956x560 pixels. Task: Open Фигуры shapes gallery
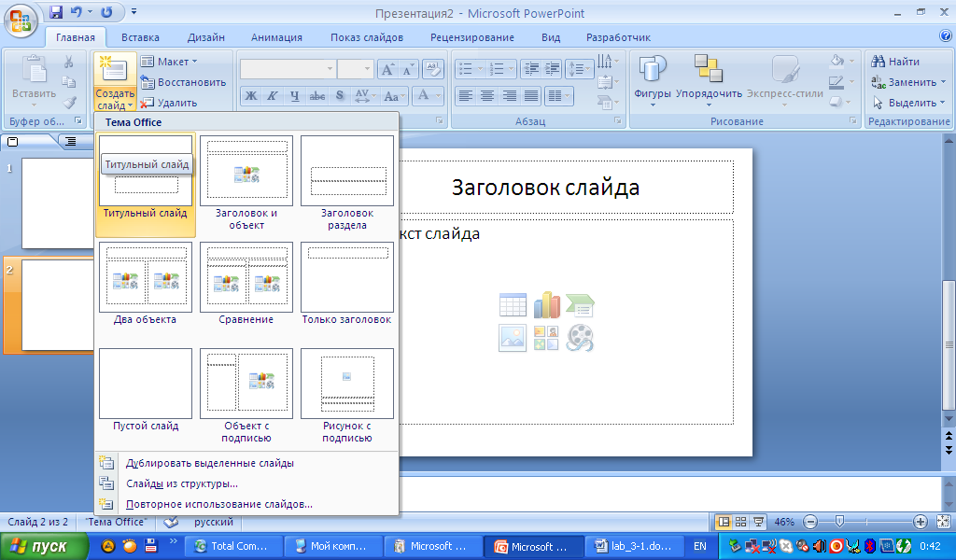pos(653,81)
